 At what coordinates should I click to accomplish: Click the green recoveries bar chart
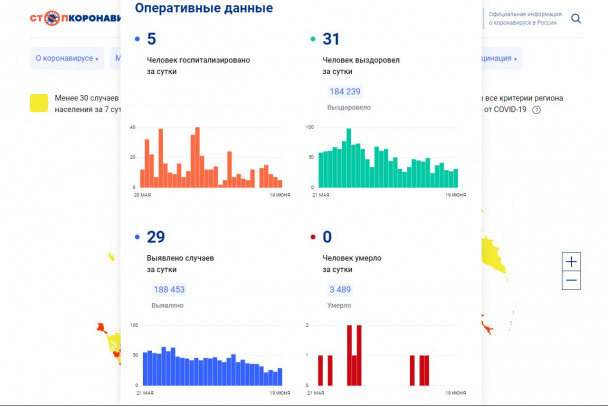(x=387, y=162)
